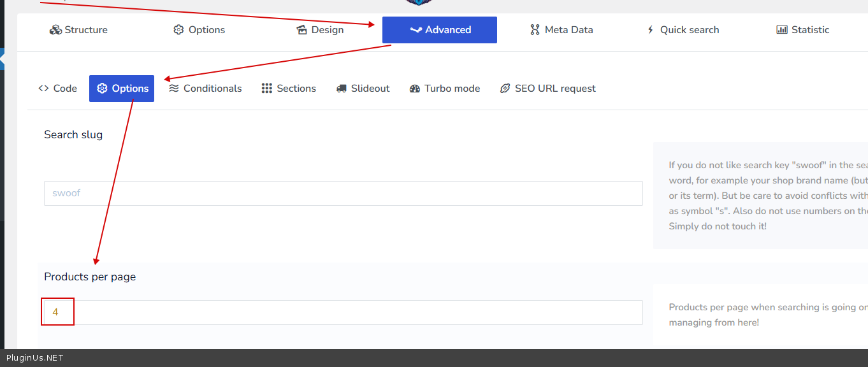Screen dimensions: 868x367
Task: Click the Products per page input field
Action: point(343,312)
